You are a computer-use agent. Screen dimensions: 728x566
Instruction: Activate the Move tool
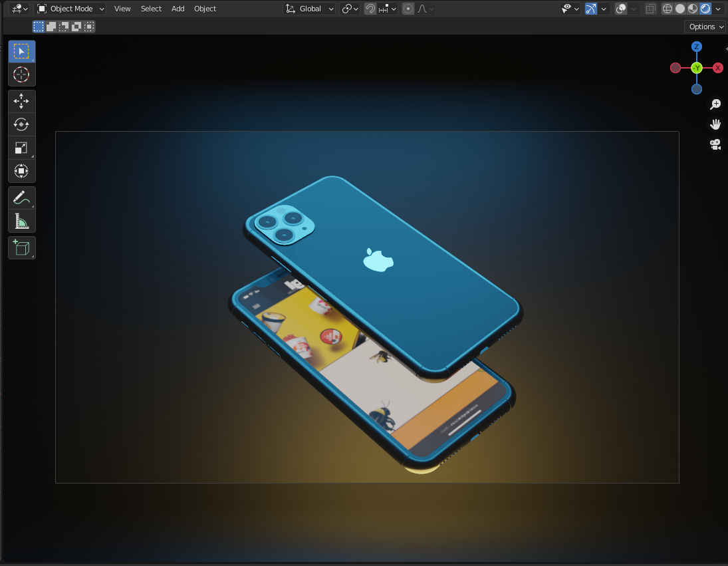tap(21, 101)
